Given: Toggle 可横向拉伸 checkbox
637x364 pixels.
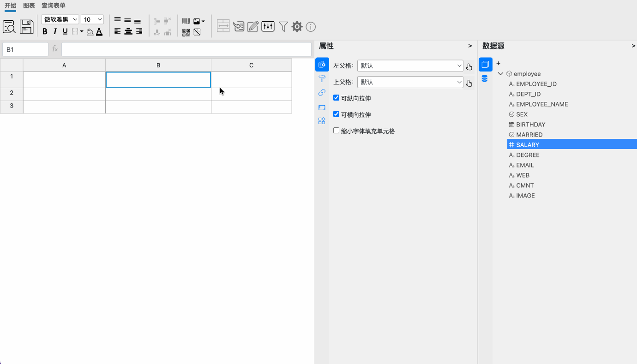Looking at the screenshot, I should pos(336,114).
